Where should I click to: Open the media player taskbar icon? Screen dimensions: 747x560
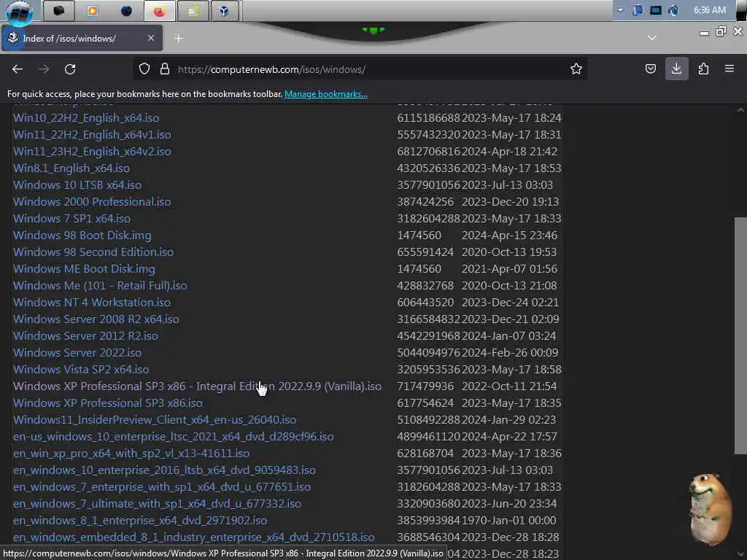coord(93,10)
